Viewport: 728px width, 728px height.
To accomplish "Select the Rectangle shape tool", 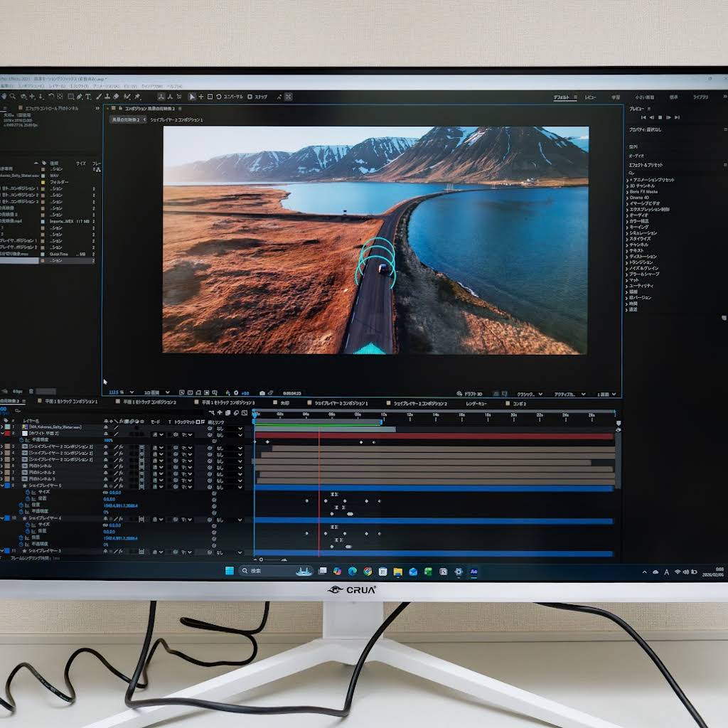I will pyautogui.click(x=70, y=97).
